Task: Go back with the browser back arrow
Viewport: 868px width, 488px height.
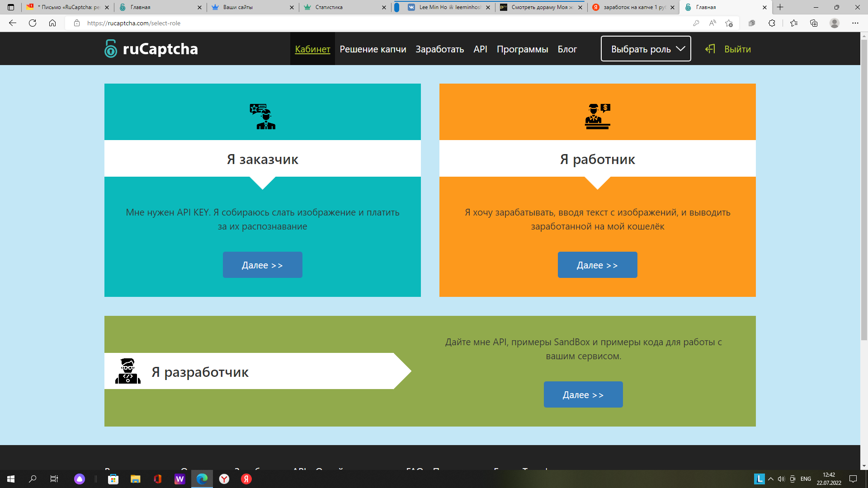Action: pyautogui.click(x=13, y=23)
